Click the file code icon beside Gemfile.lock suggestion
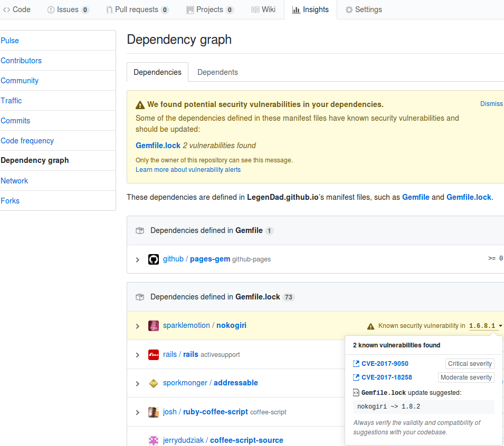 pyautogui.click(x=356, y=392)
